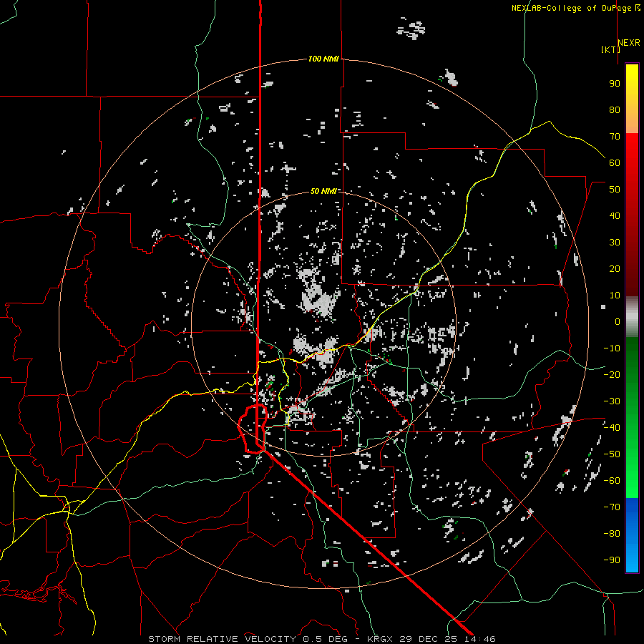
Task: Click the -80 scale label
Action: pos(612,534)
